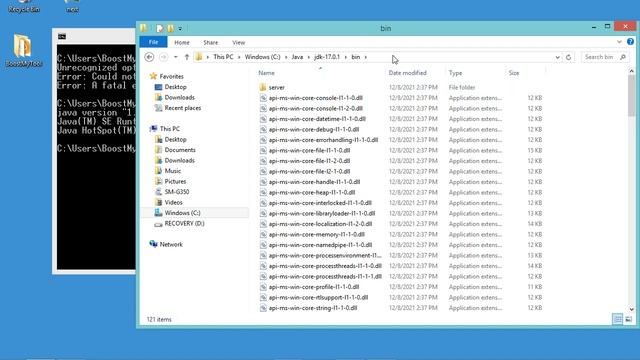Image resolution: width=640 pixels, height=360 pixels.
Task: Select api-ms-win-core-debug-l1-1-0.dll
Action: (314, 129)
